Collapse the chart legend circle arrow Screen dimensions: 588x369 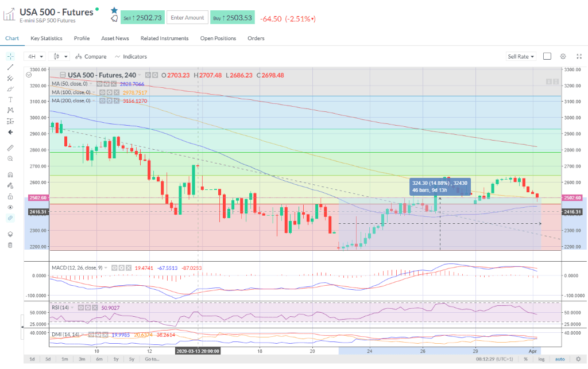point(29,75)
